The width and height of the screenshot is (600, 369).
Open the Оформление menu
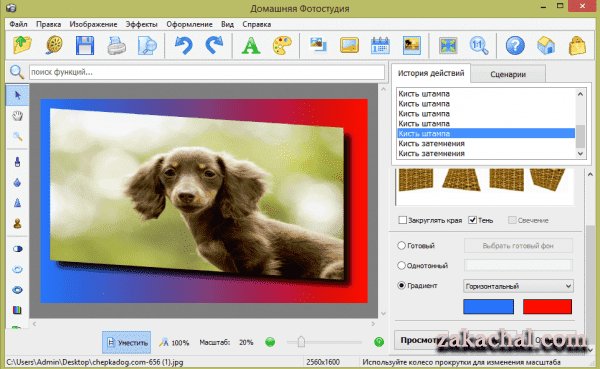pyautogui.click(x=189, y=24)
